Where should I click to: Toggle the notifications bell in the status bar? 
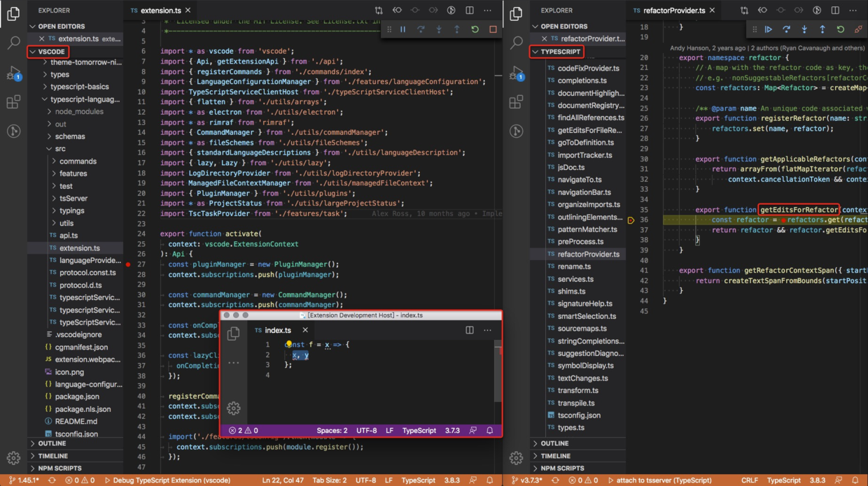[490, 480]
